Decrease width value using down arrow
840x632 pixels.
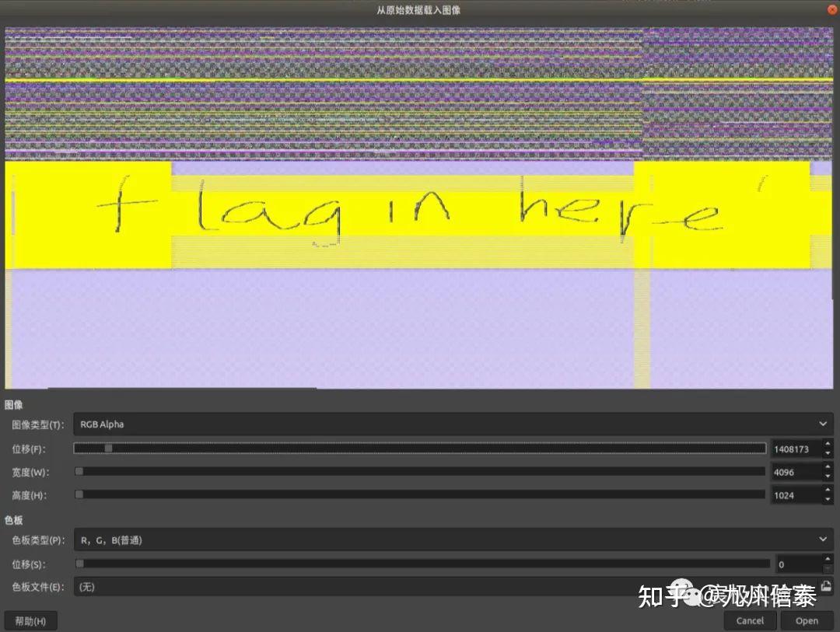pos(828,477)
